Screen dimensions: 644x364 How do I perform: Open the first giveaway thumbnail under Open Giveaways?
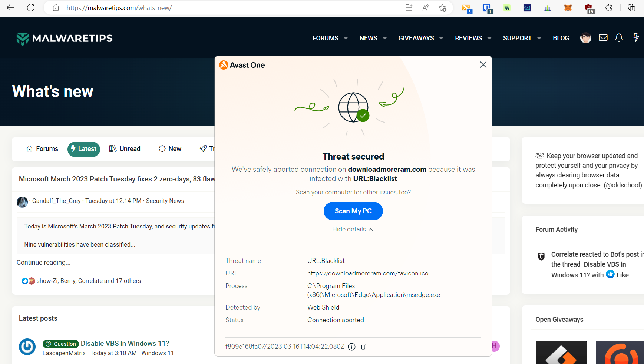tap(561, 353)
